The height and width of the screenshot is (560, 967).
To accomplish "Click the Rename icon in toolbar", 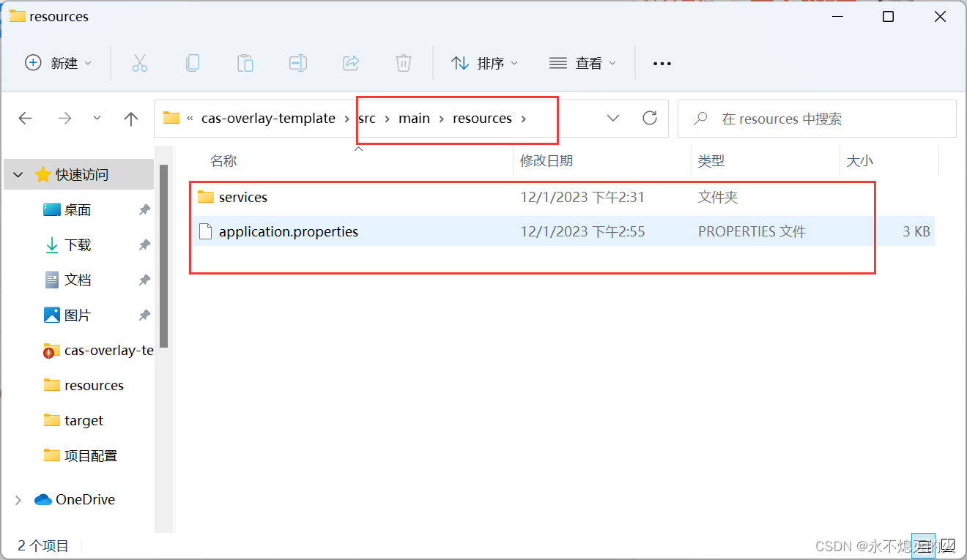I will 298,63.
